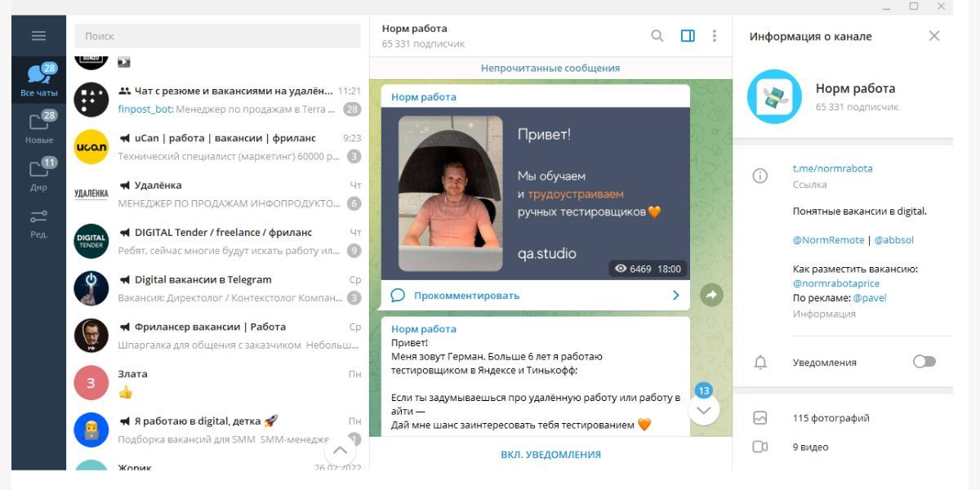This screenshot has height=490, width=980.
Task: Click the chevron arrow beside Прокомментировать
Action: point(675,296)
